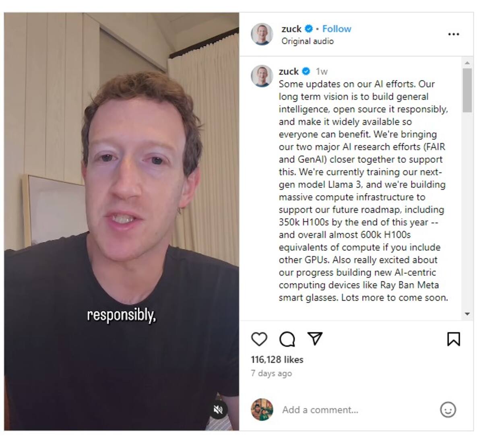Share the post with the paper plane icon

click(x=315, y=339)
